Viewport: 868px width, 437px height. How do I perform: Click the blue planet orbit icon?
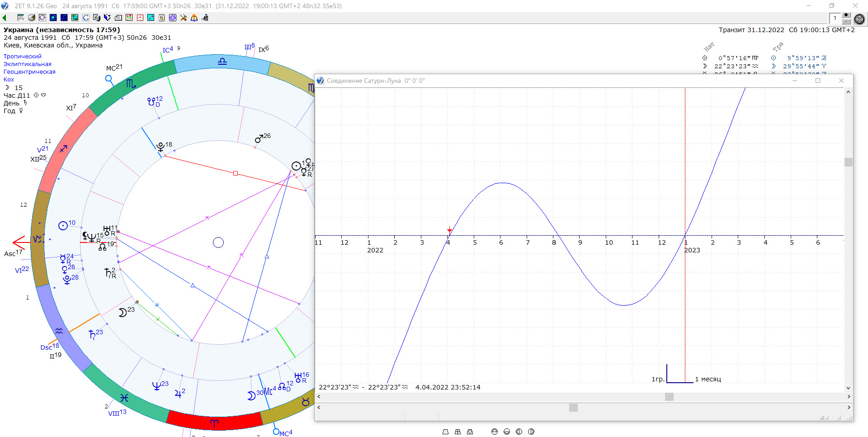pyautogui.click(x=53, y=18)
